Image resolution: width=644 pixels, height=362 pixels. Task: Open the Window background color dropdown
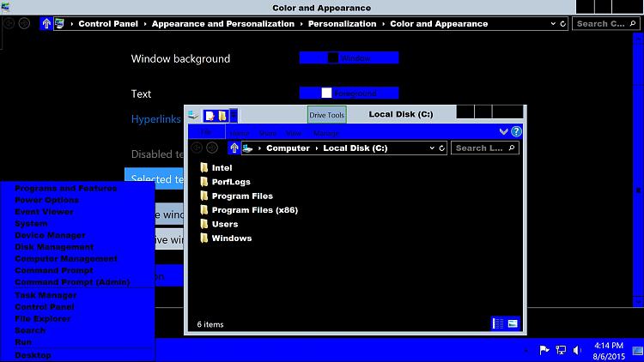click(x=349, y=57)
